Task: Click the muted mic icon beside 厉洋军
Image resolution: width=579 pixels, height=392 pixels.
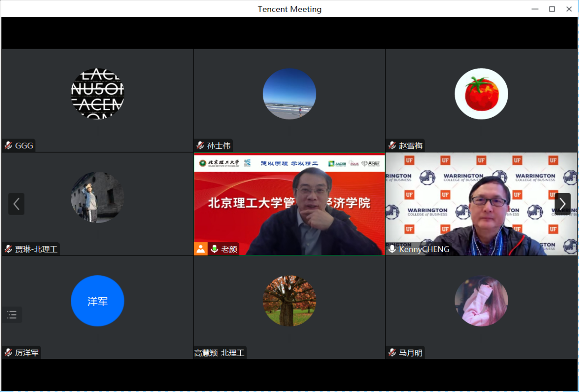Action: (8, 353)
